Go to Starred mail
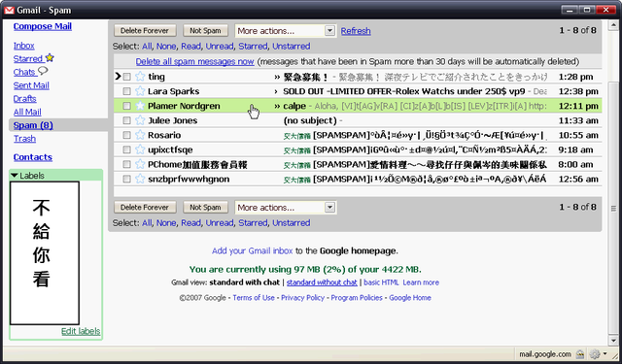The height and width of the screenshot is (364, 622). 28,59
